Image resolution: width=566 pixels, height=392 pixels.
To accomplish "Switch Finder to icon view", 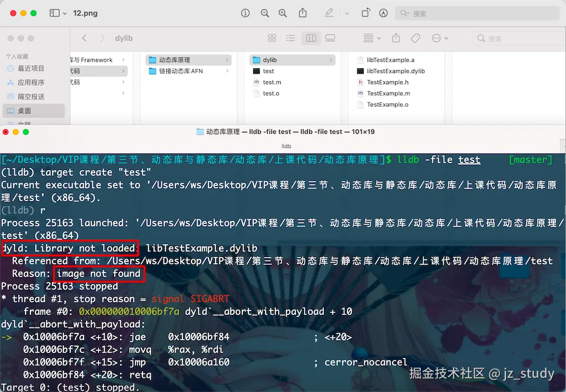I will click(x=272, y=38).
